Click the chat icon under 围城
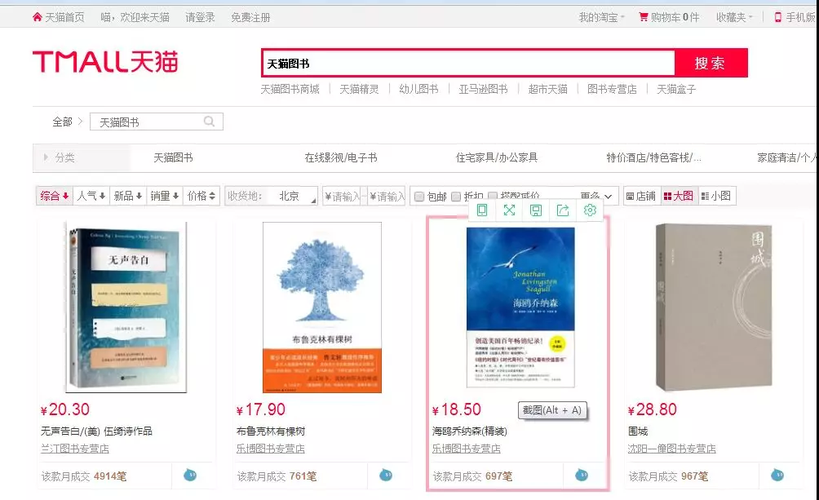Screen dimensions: 819x500 click(x=777, y=475)
